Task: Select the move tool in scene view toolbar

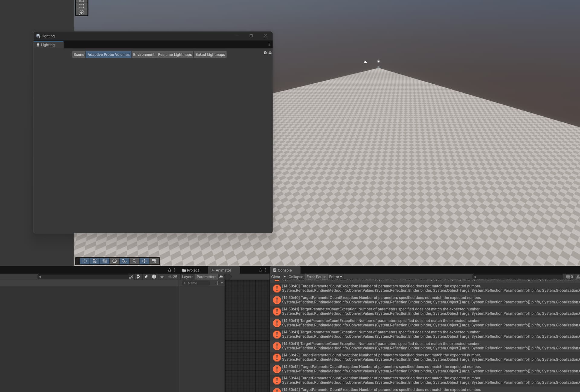Action: tap(85, 261)
